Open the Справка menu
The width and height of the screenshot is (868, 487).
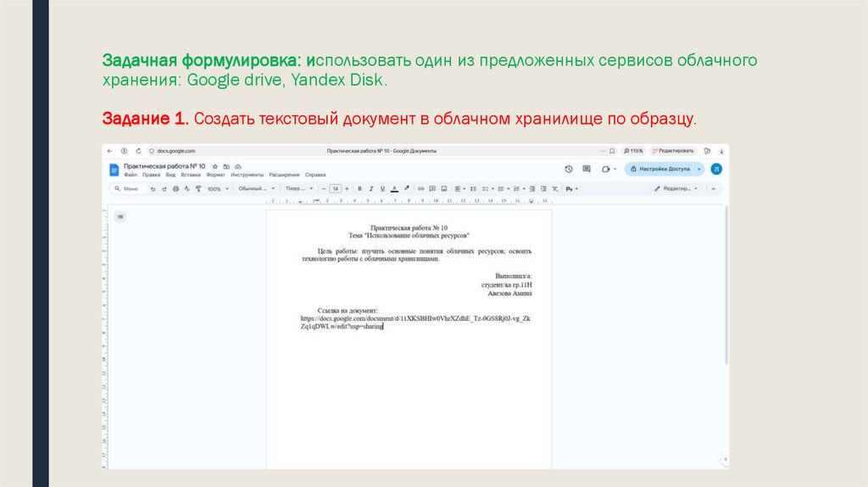coord(315,175)
